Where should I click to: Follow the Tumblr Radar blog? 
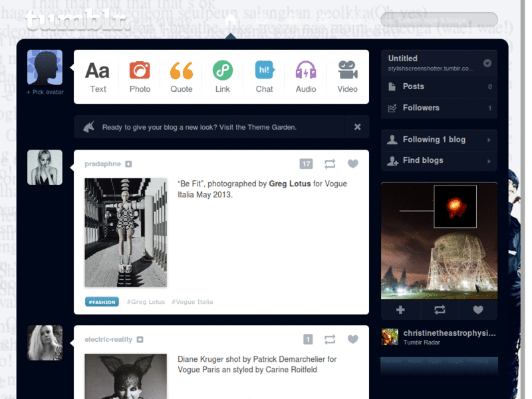pos(400,310)
